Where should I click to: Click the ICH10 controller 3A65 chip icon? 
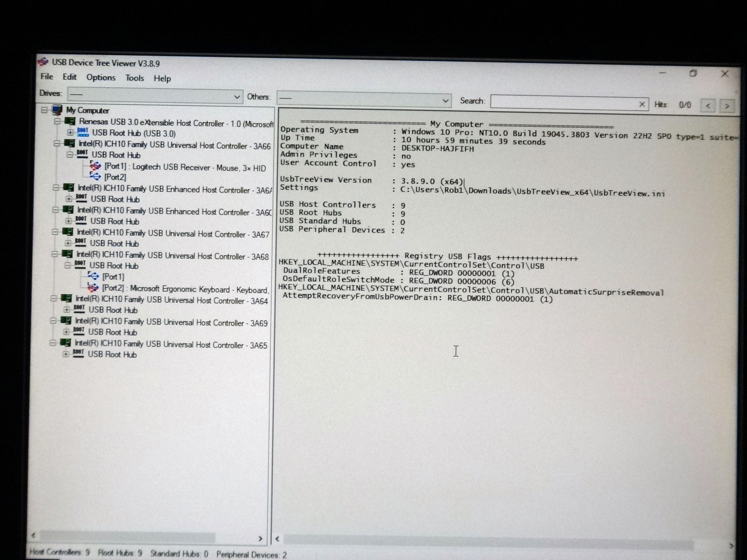(x=65, y=342)
